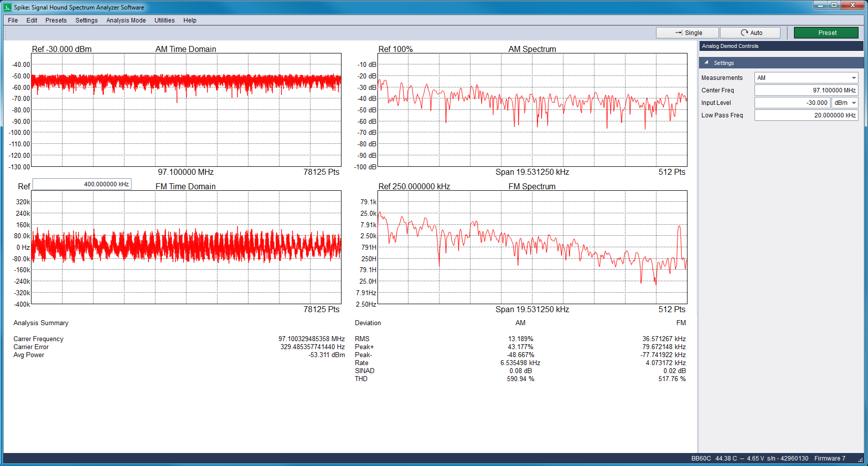Screen dimensions: 868x466
Task: Trigger a sweep with the Single arrow icon
Action: coord(678,32)
